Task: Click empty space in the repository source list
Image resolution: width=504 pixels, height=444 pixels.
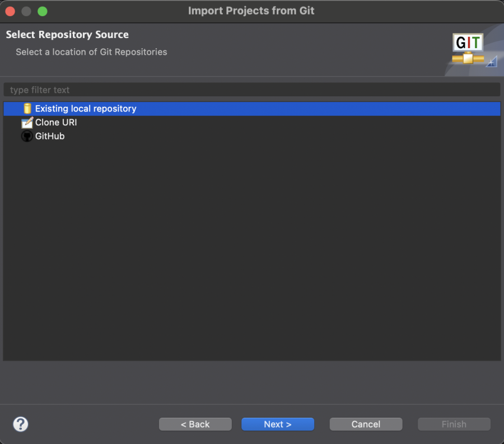Action: [x=251, y=252]
